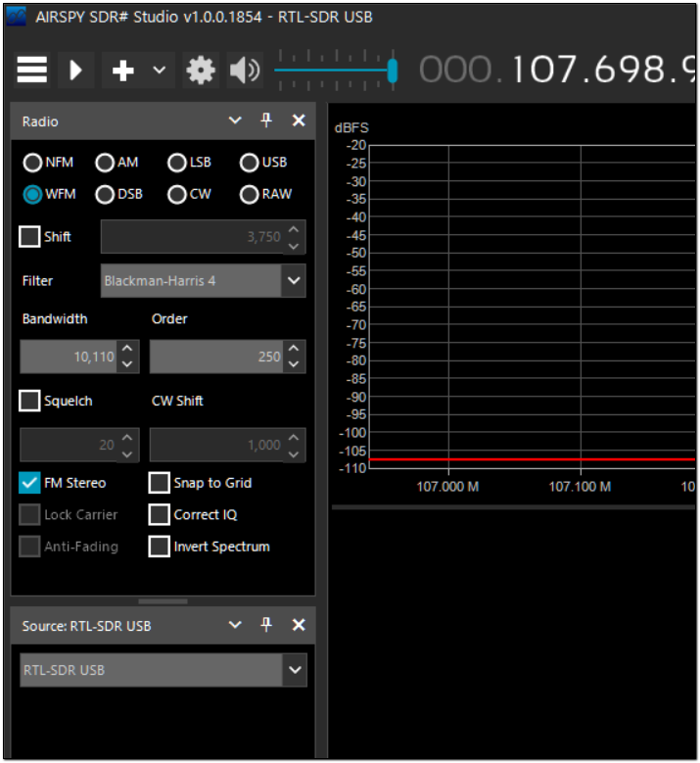Click the dBFS axis label
This screenshot has height=763, width=700.
tap(351, 128)
